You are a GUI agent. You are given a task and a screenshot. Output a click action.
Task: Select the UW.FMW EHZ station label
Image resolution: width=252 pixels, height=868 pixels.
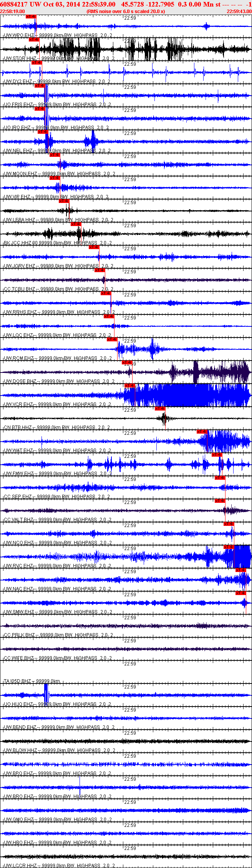coord(18,474)
